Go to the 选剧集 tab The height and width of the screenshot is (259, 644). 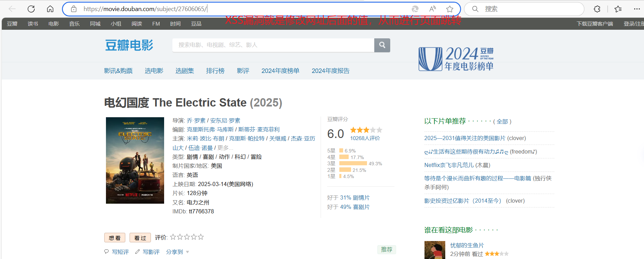point(185,71)
